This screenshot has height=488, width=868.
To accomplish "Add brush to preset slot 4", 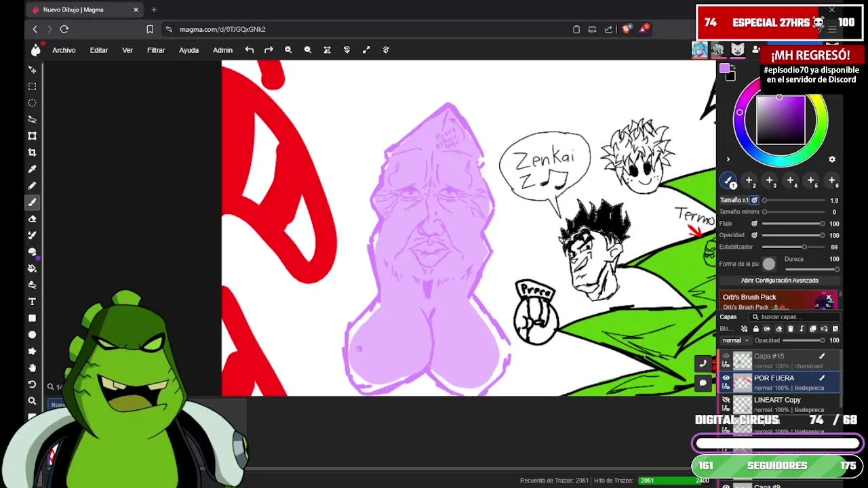I will (x=791, y=181).
